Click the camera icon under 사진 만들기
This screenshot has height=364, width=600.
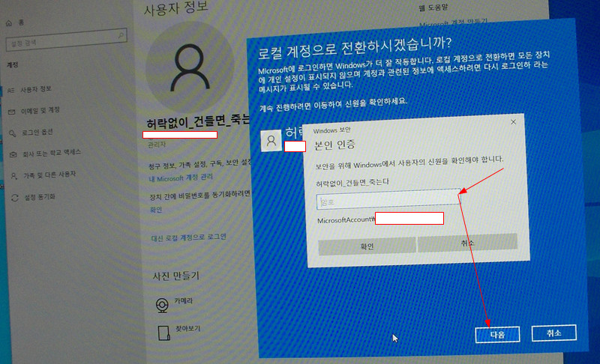[x=162, y=305]
